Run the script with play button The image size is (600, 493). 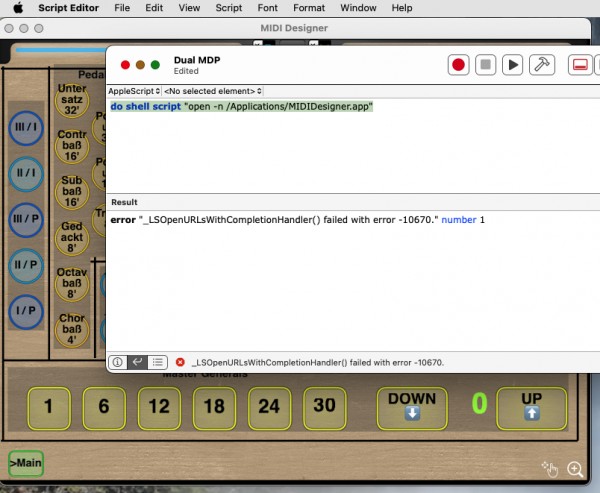coord(512,65)
